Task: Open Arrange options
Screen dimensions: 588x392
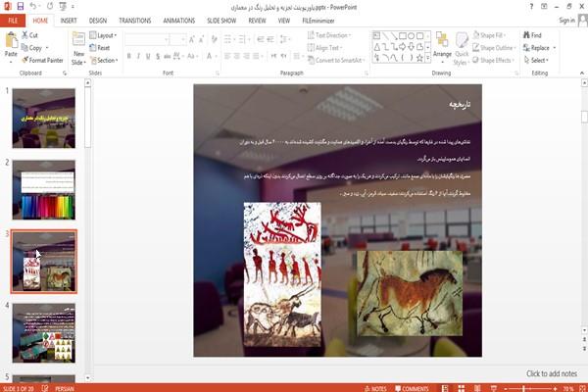Action: [x=442, y=45]
